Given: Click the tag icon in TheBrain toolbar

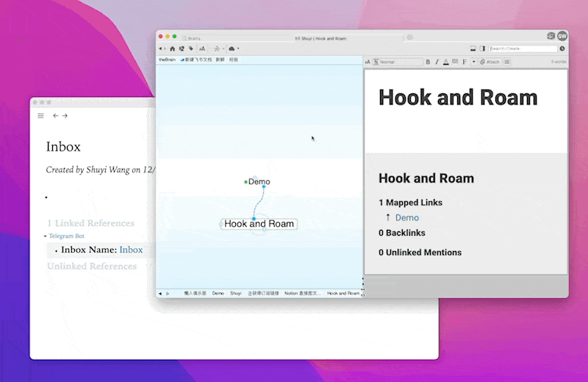Looking at the screenshot, I should (x=191, y=48).
